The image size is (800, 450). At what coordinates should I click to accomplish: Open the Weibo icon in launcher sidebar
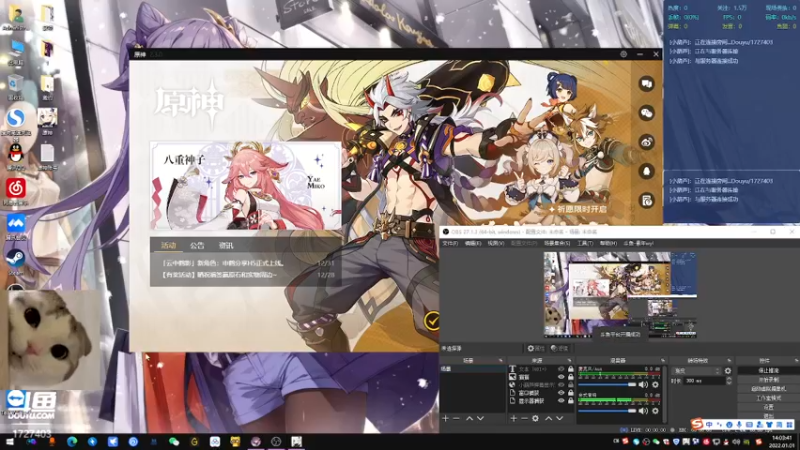646,142
